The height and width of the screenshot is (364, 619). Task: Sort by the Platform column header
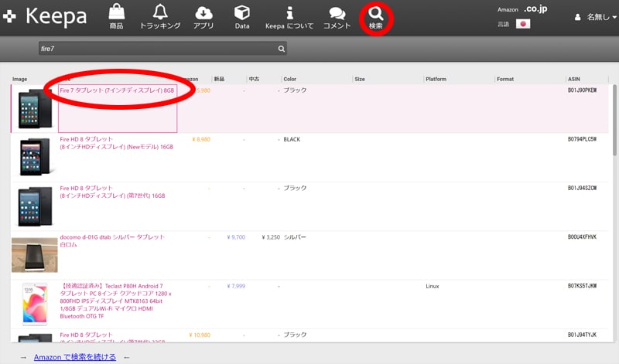pos(436,79)
